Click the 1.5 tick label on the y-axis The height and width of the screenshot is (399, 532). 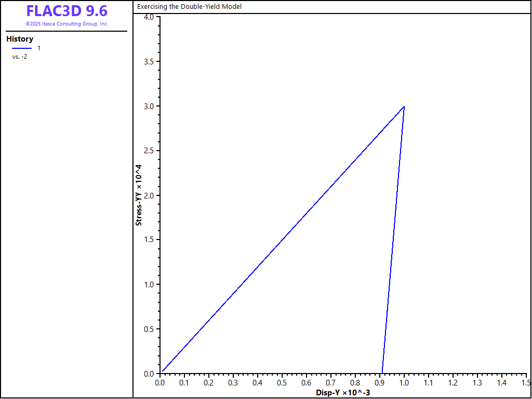point(149,240)
